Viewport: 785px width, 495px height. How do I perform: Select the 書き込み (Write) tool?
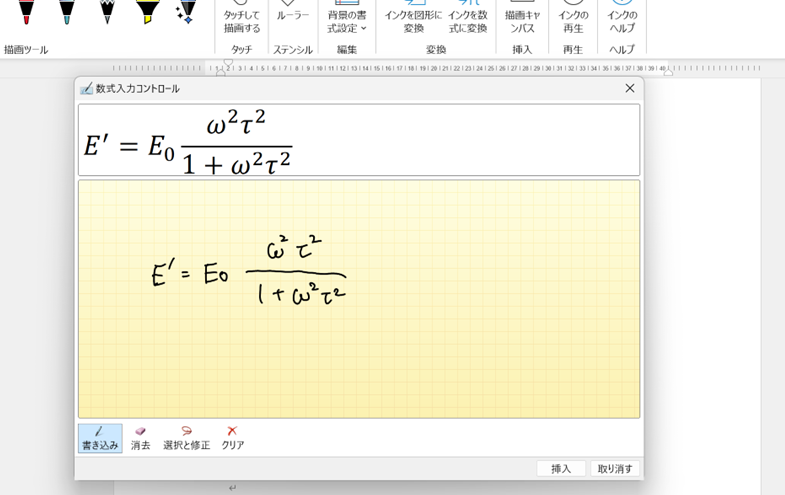point(100,438)
